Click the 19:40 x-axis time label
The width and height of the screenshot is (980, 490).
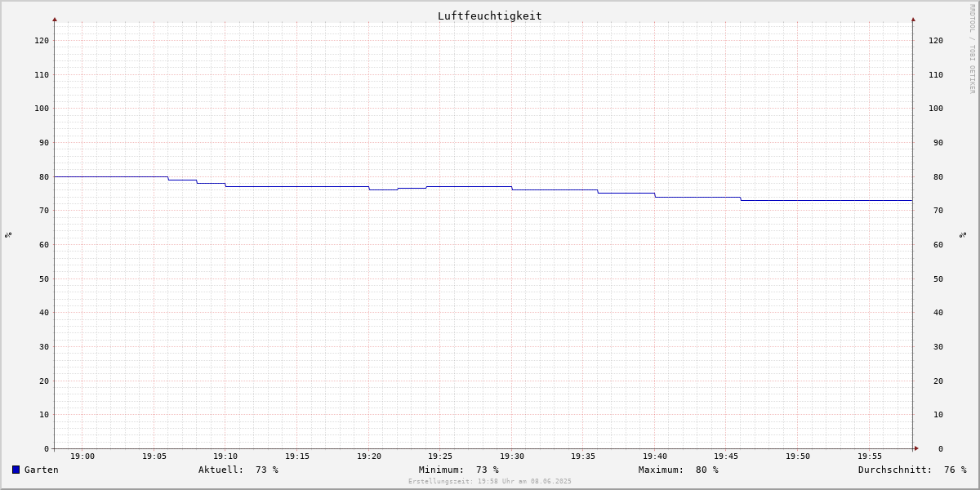click(x=655, y=457)
